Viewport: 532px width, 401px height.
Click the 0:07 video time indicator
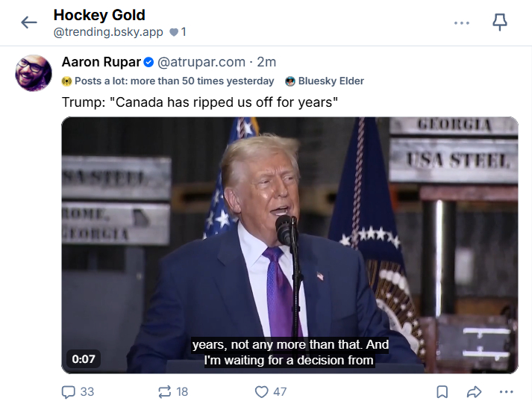click(x=84, y=358)
